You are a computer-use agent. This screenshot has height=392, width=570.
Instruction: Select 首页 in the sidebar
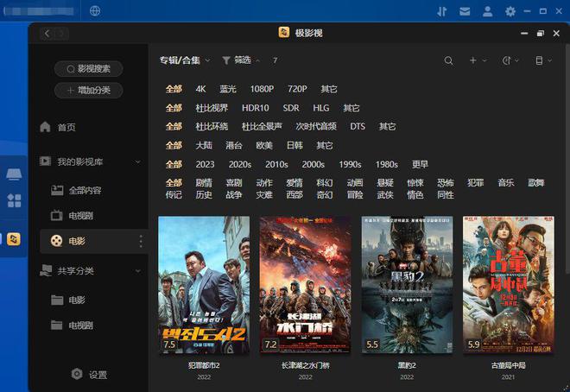66,127
